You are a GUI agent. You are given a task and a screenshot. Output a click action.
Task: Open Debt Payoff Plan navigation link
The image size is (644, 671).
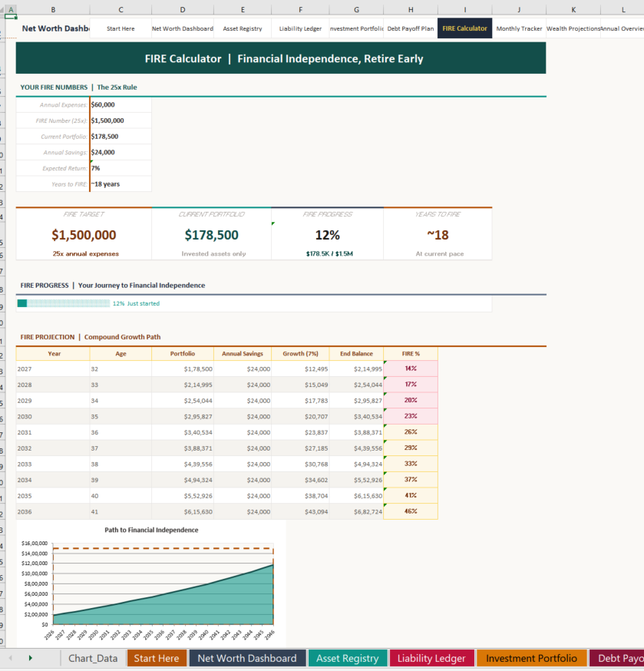[x=411, y=28]
